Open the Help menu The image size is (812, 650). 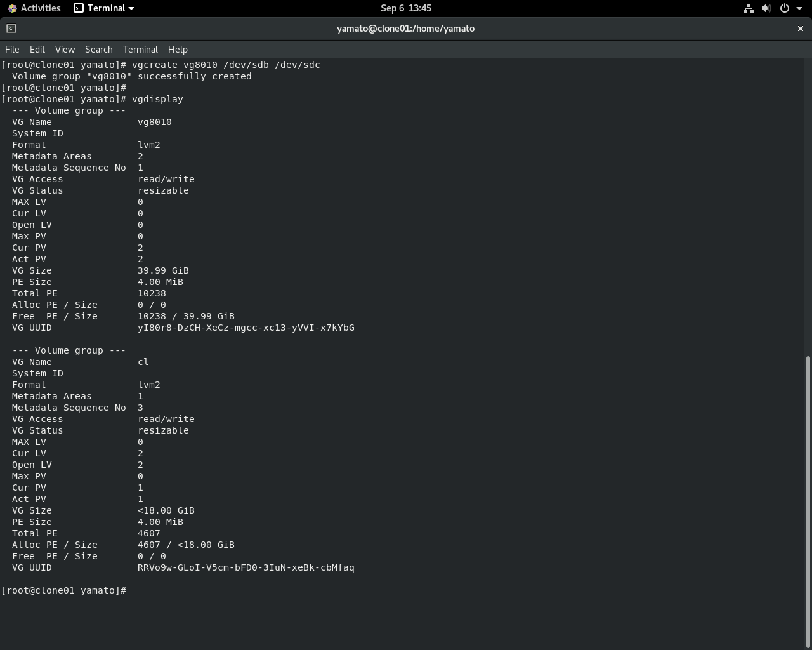click(x=178, y=50)
